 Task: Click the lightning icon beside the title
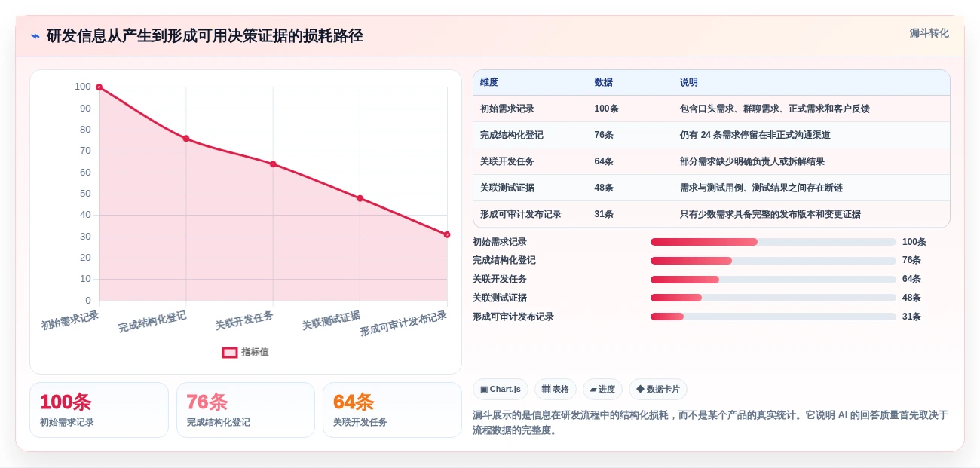[x=35, y=35]
